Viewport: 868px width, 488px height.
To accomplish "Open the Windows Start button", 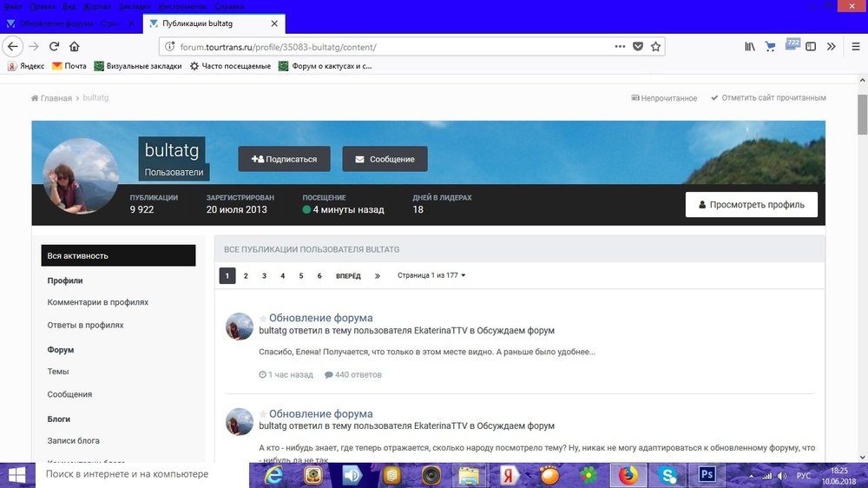I will click(17, 475).
